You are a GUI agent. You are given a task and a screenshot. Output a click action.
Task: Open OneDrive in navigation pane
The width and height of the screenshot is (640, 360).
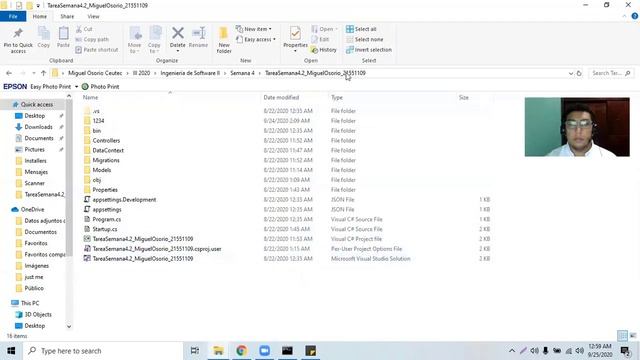32,209
